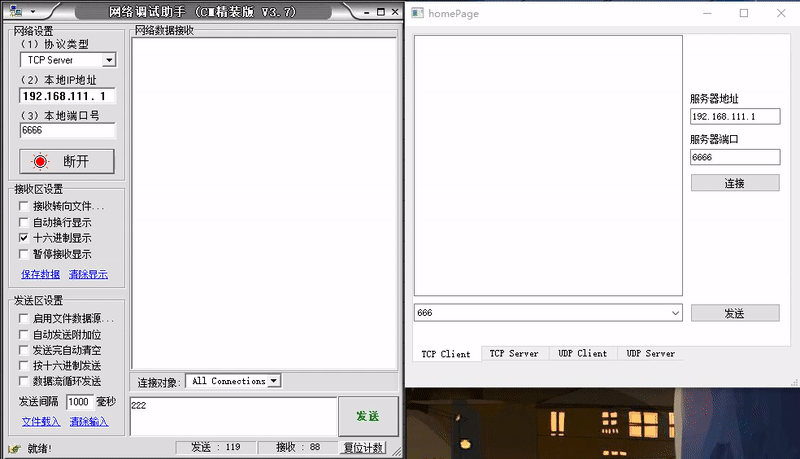Switch to the UDP Client tab
The height and width of the screenshot is (459, 800).
582,353
